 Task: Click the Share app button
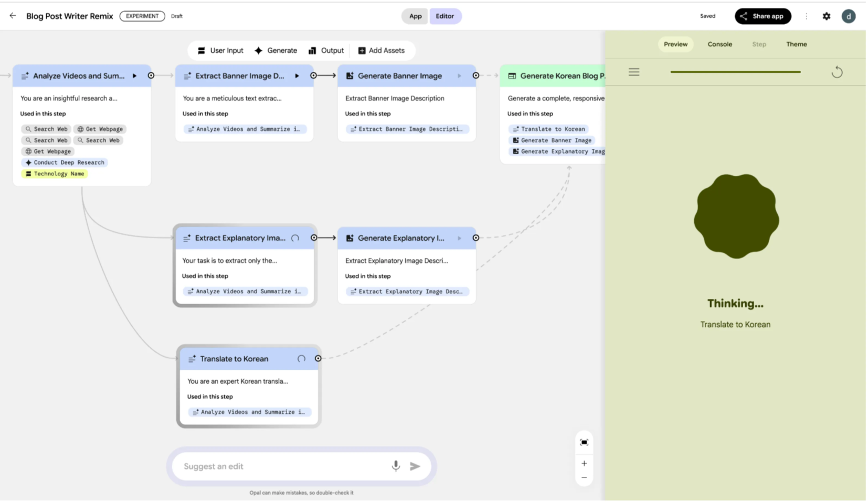click(763, 16)
